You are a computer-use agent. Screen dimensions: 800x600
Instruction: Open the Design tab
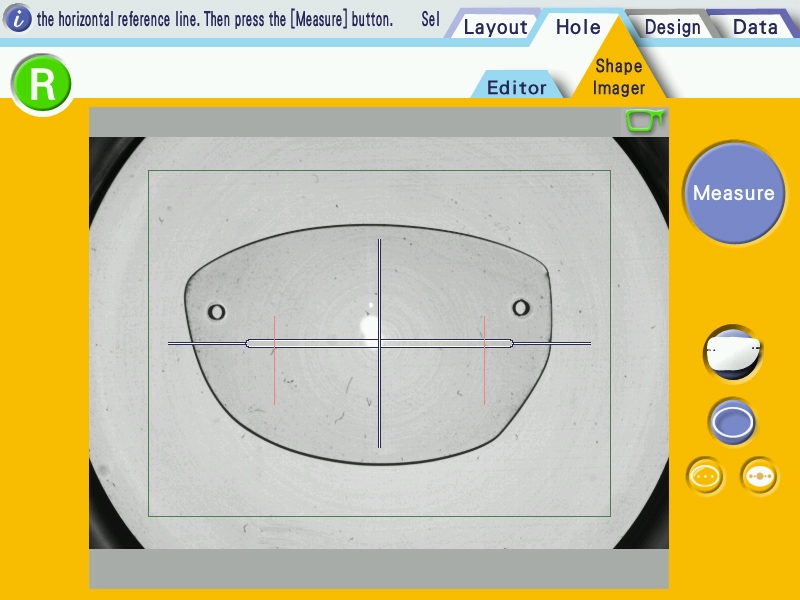(x=672, y=27)
